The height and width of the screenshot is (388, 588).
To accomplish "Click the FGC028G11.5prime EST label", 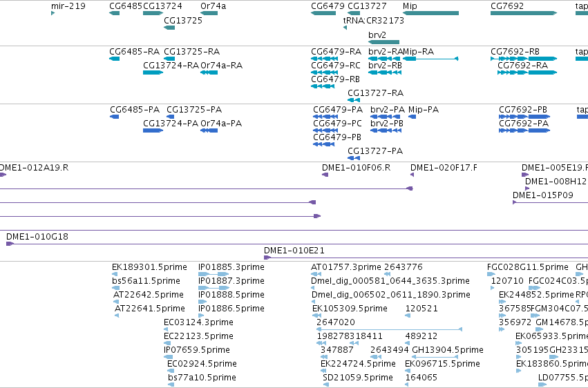I will pyautogui.click(x=528, y=267).
